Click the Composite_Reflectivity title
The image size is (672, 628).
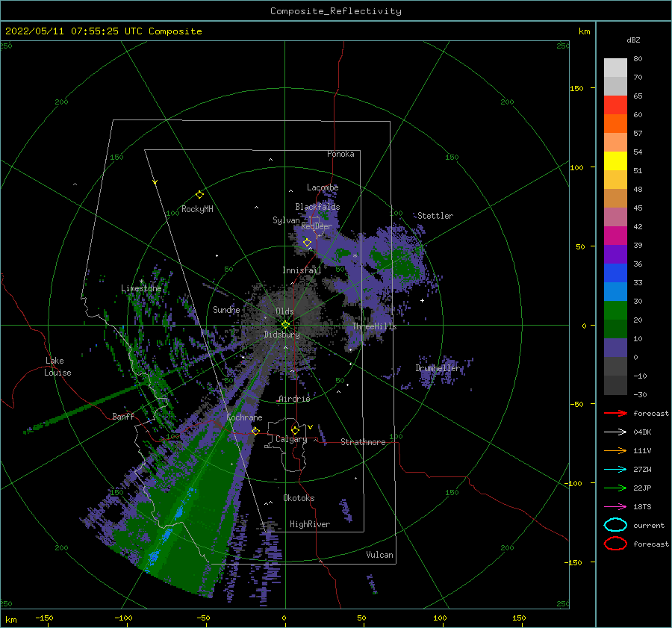tap(335, 11)
